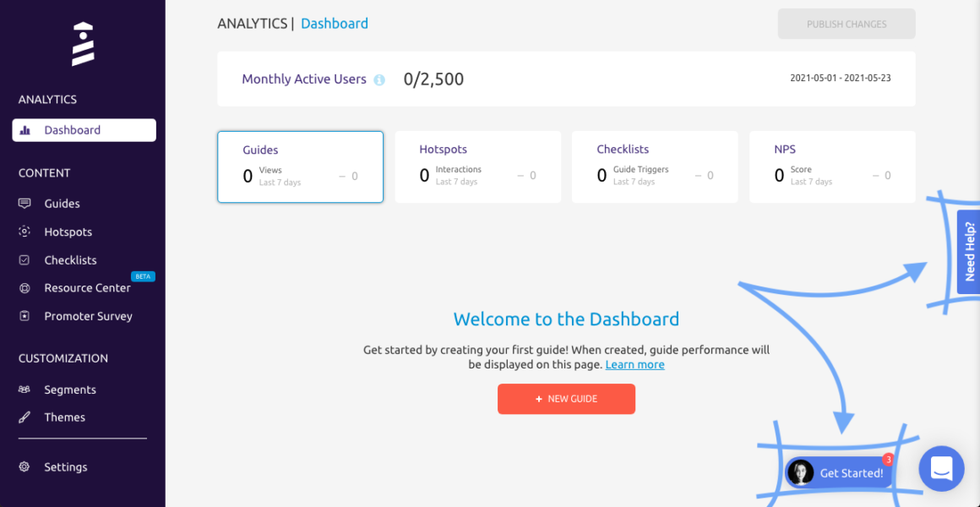This screenshot has height=507, width=980.
Task: Open the Resource Center beta feature
Action: tap(87, 287)
